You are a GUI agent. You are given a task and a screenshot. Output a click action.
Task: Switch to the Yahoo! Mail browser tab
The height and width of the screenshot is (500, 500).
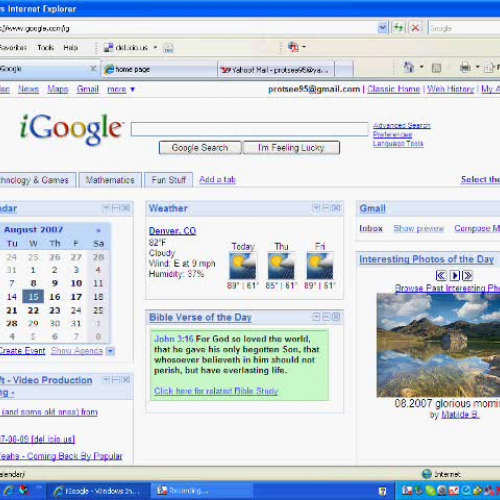tap(276, 70)
